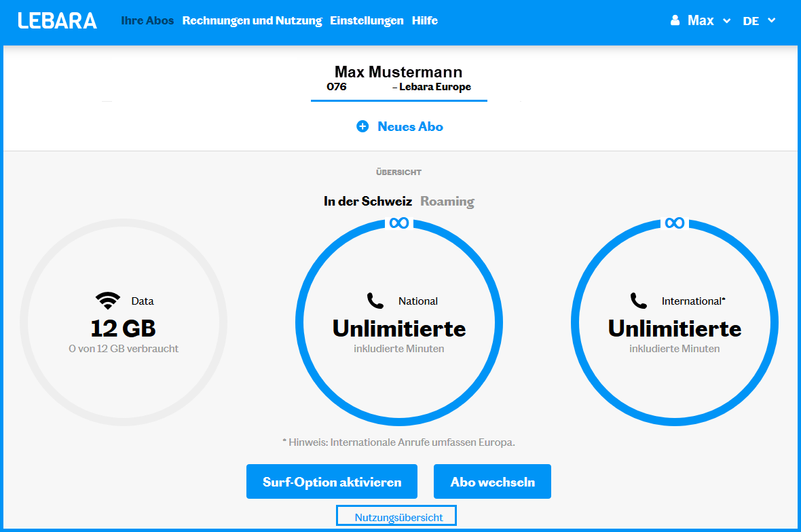
Task: Click the Lebara Europe plan label
Action: (434, 87)
